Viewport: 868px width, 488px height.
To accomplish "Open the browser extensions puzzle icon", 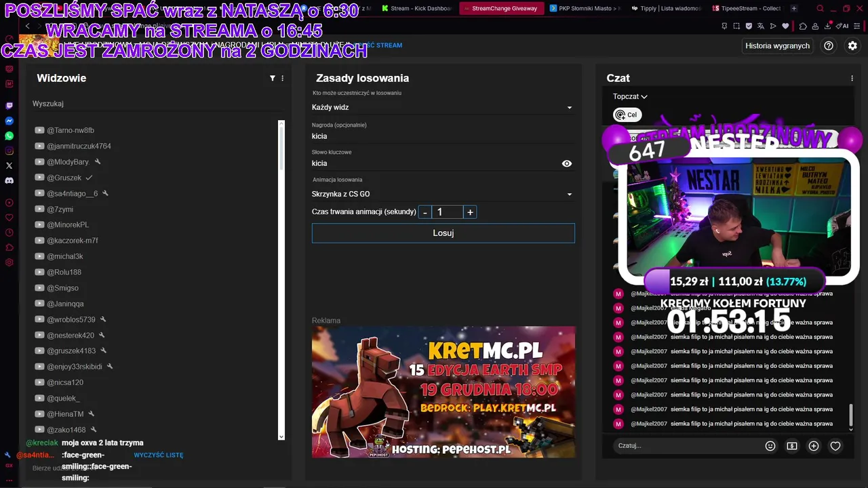I will click(x=803, y=26).
